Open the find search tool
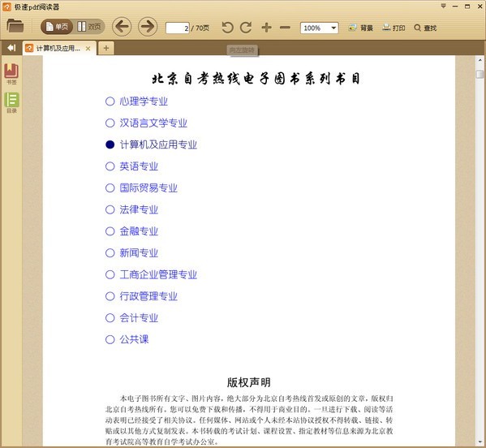The width and height of the screenshot is (486, 448). click(x=425, y=28)
